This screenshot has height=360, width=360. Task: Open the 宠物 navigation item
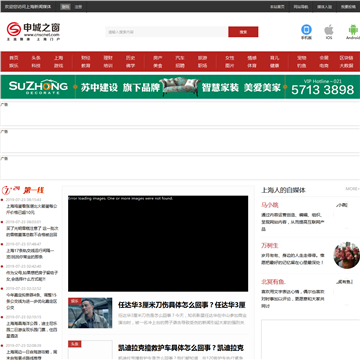click(302, 58)
